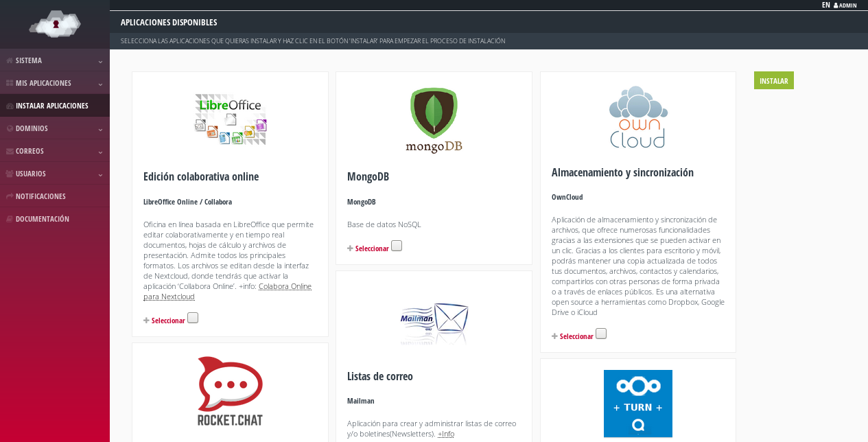Click plus icon beside LibreOffice Seleccionar
The width and height of the screenshot is (868, 442).
pos(146,321)
